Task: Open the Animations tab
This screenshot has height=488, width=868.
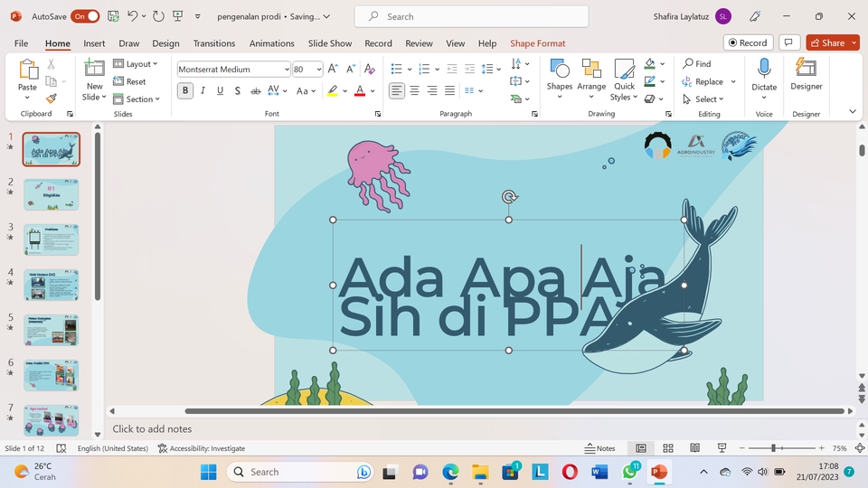Action: click(271, 43)
